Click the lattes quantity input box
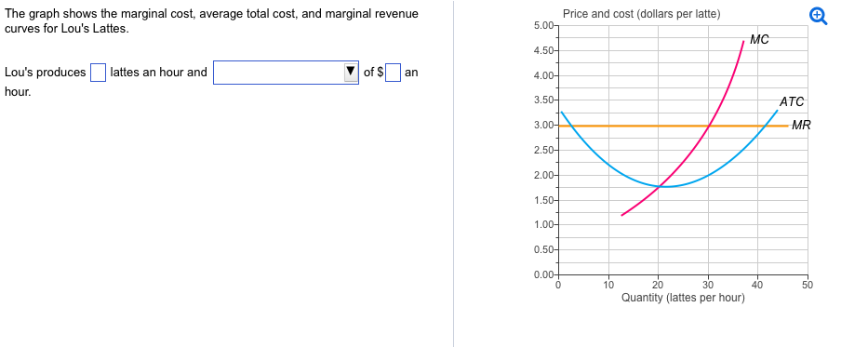 point(98,73)
